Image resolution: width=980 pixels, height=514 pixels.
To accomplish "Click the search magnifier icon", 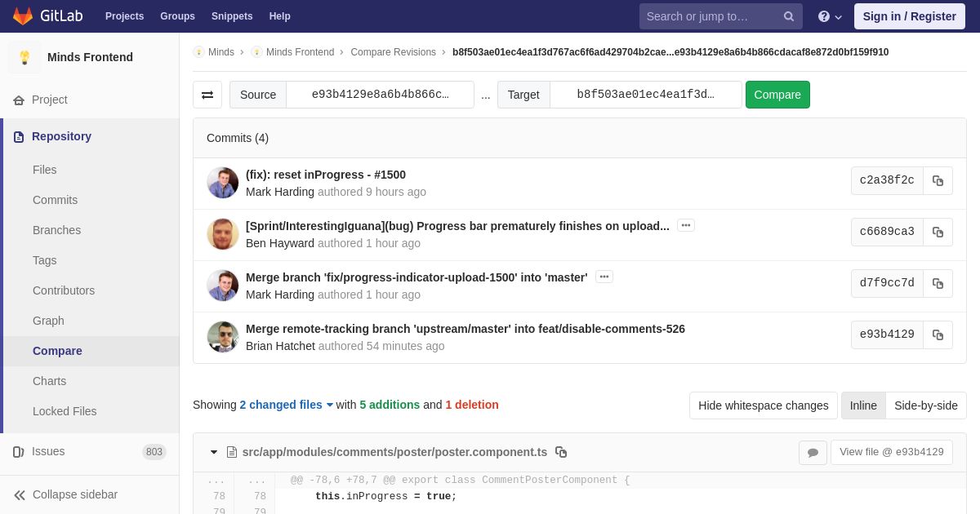I will click(x=789, y=16).
